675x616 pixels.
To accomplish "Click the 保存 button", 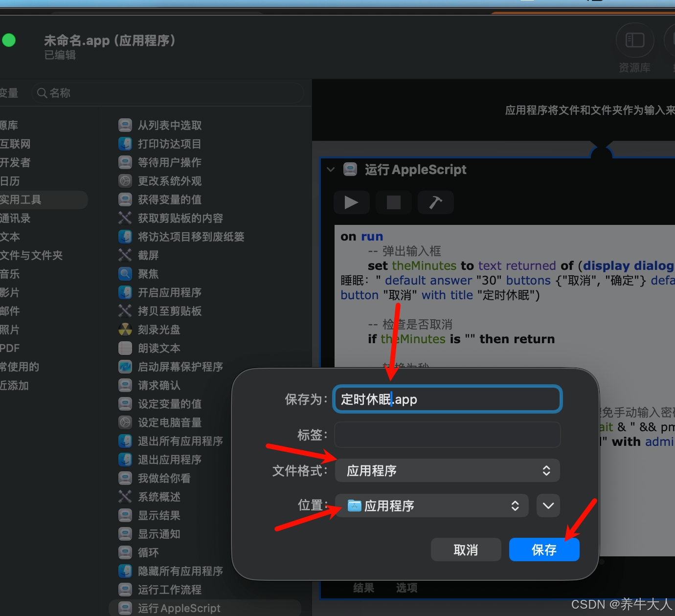I will tap(544, 550).
